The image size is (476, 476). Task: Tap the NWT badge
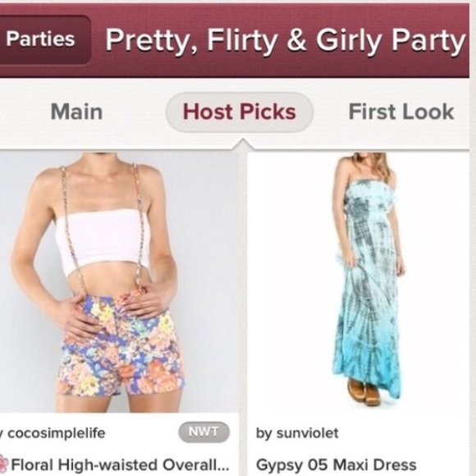204,432
